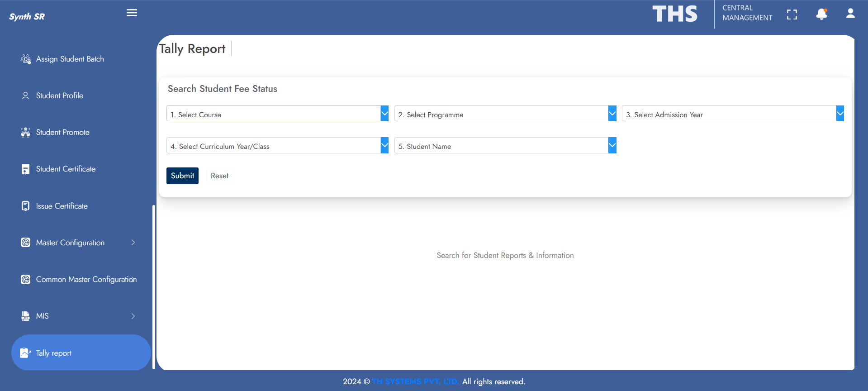Expand the Master Configuration submenu
Image resolution: width=868 pixels, height=391 pixels.
(133, 243)
